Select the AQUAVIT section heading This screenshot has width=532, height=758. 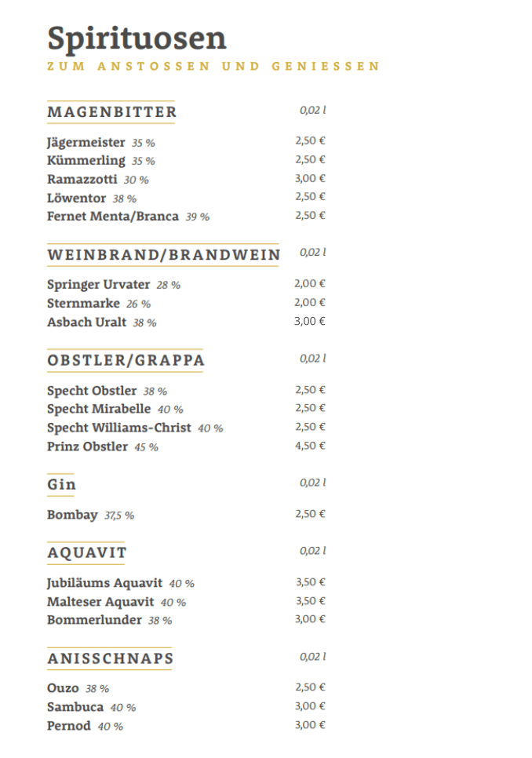(x=86, y=553)
